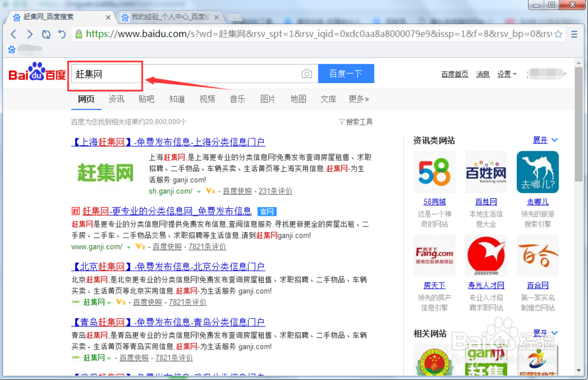Focus the Baidu search input containing 赶集网

195,74
